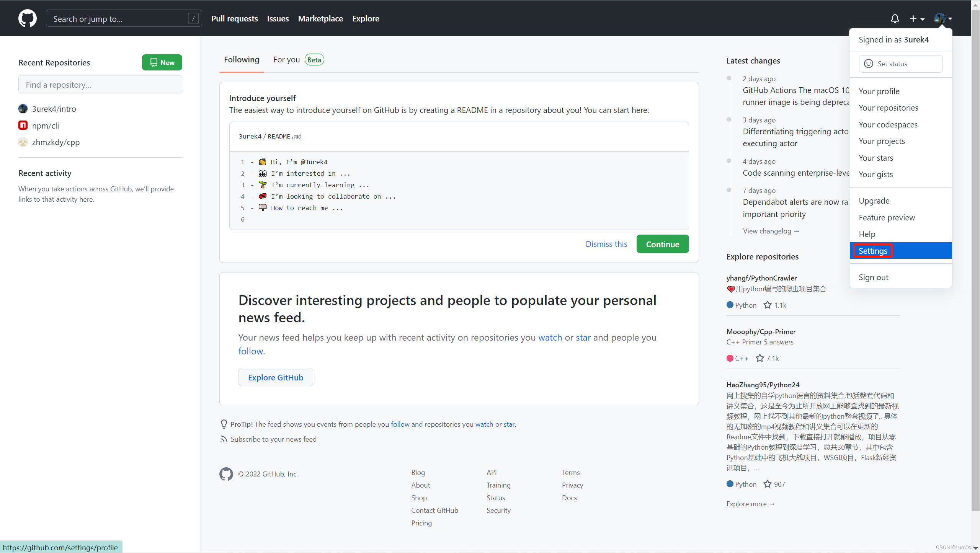The height and width of the screenshot is (553, 980).
Task: Click Explore more link
Action: 750,504
